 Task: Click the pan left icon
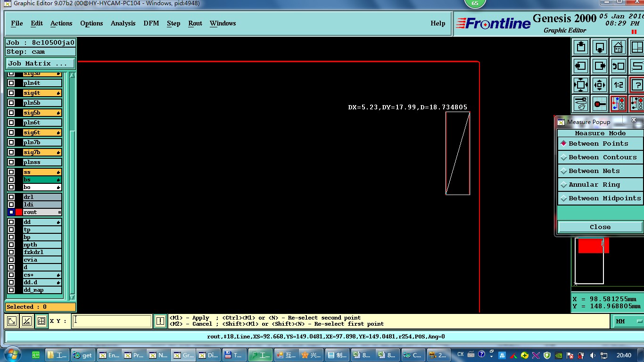coord(581,66)
